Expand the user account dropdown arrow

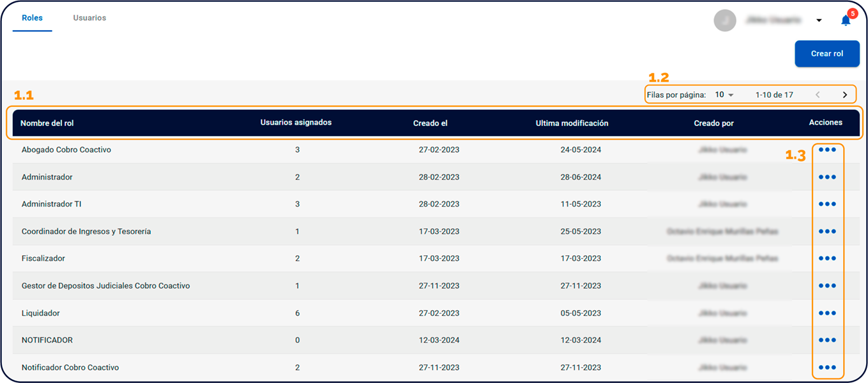click(x=819, y=20)
